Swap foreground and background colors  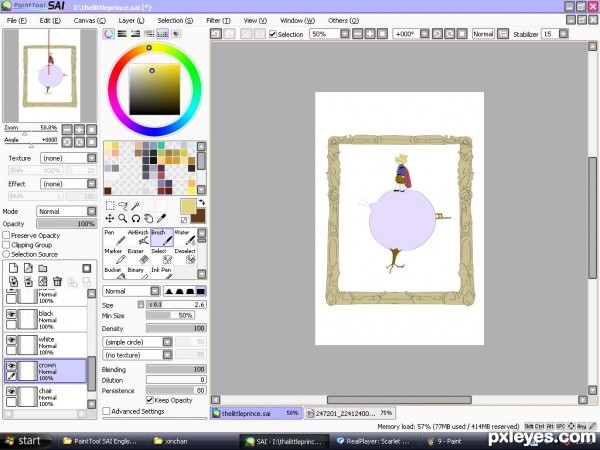coord(202,203)
